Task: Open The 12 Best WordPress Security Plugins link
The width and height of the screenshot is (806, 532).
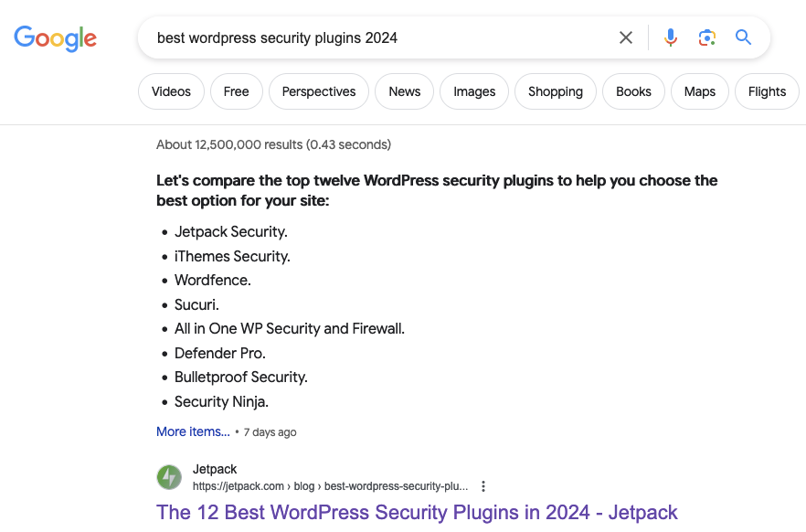Action: click(417, 513)
